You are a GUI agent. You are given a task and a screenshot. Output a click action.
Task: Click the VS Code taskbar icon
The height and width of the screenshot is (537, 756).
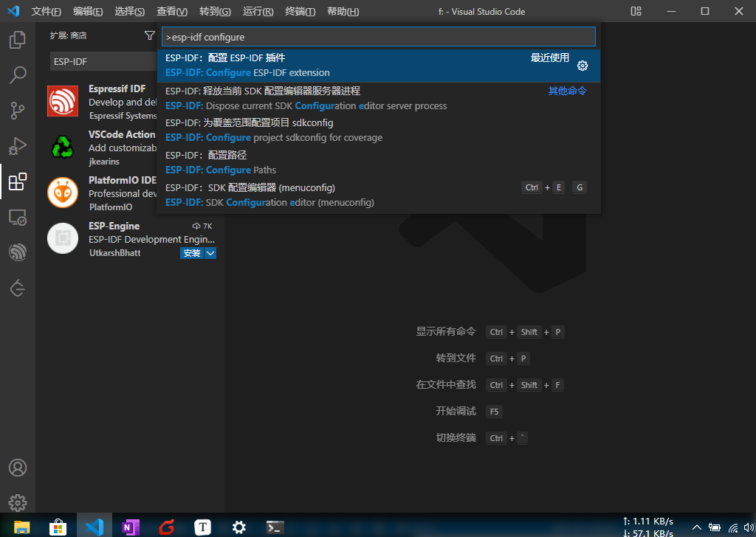point(94,527)
